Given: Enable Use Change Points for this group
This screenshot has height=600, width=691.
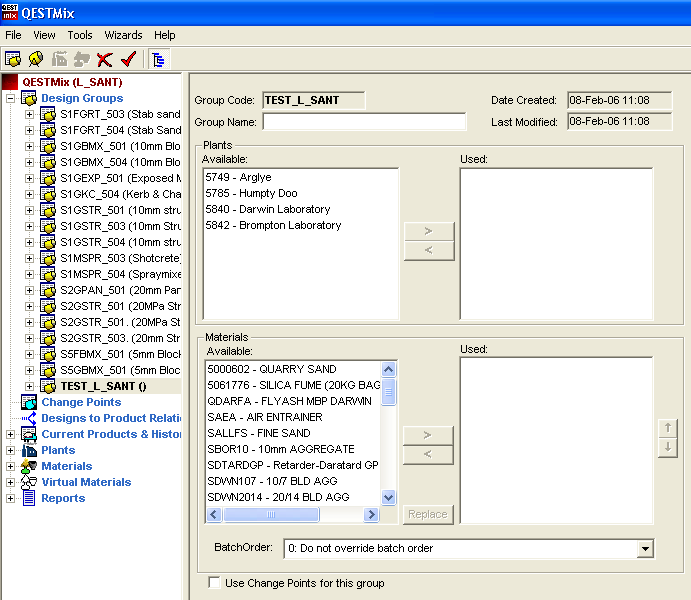Looking at the screenshot, I should pos(214,583).
